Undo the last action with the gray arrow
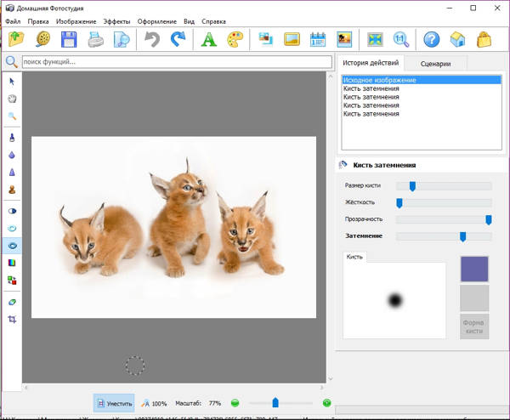Image resolution: width=510 pixels, height=420 pixels. point(152,39)
